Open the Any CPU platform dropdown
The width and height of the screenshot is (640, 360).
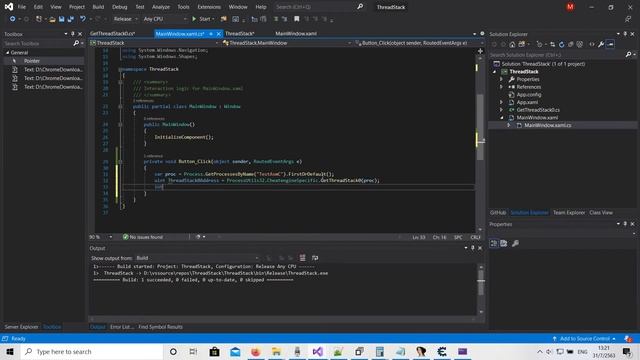pyautogui.click(x=165, y=19)
